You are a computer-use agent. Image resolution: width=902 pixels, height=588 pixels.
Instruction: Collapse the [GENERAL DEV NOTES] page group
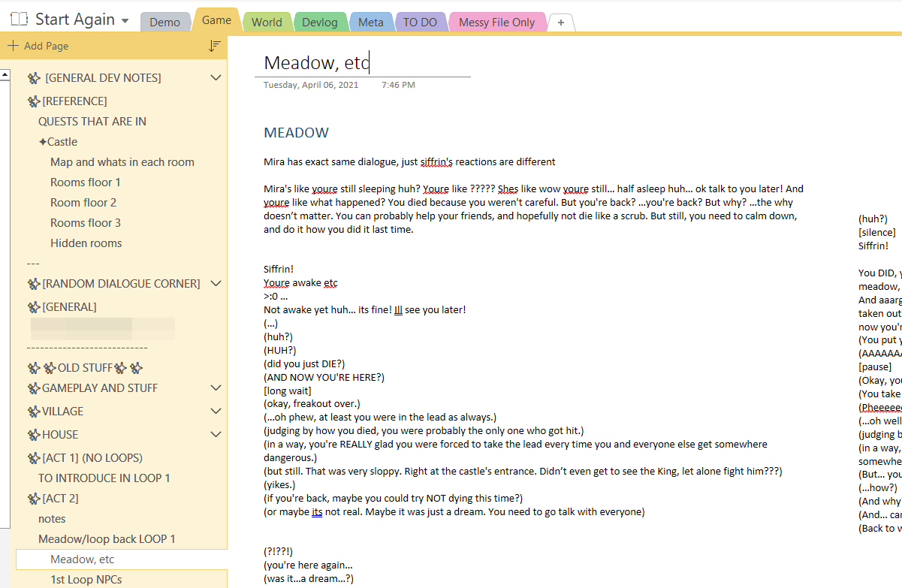216,78
